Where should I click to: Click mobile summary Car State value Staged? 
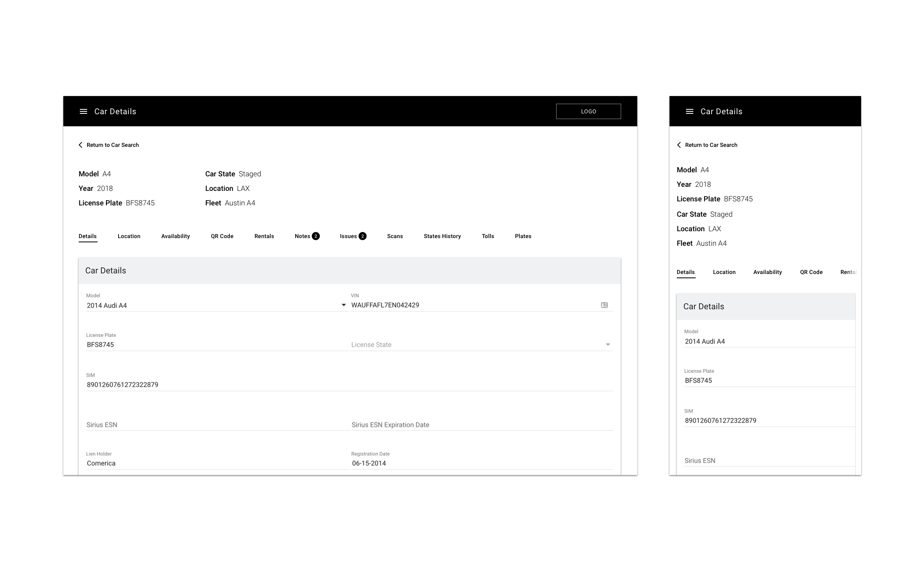point(721,214)
